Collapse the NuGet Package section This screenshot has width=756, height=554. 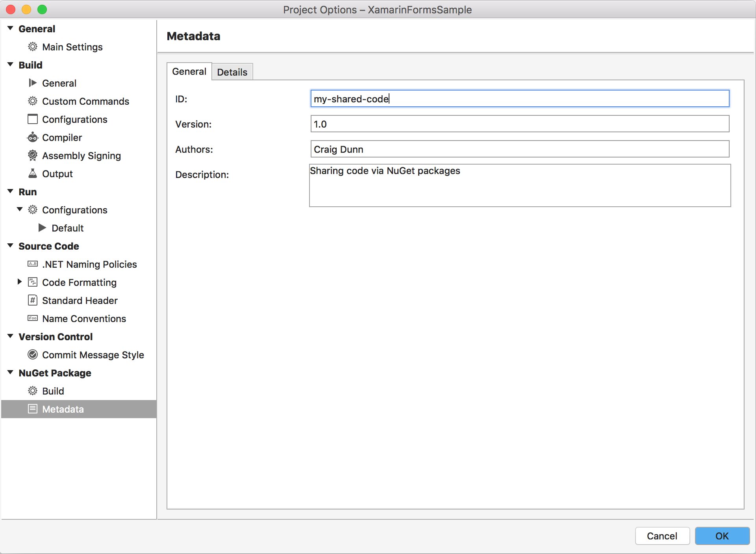[x=11, y=372]
